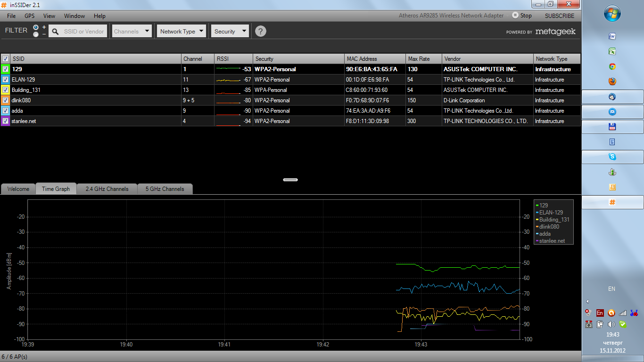
Task: Uncheck the stanlee.net network
Action: [x=5, y=121]
